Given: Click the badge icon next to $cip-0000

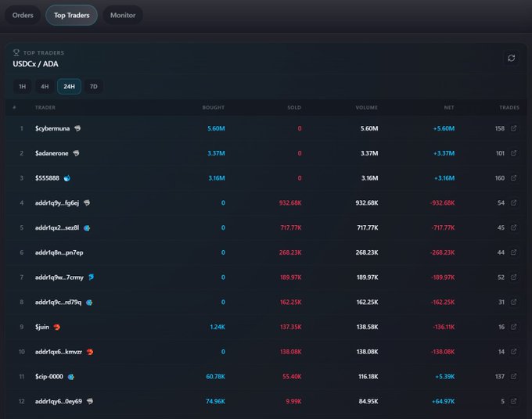Looking at the screenshot, I should point(71,377).
